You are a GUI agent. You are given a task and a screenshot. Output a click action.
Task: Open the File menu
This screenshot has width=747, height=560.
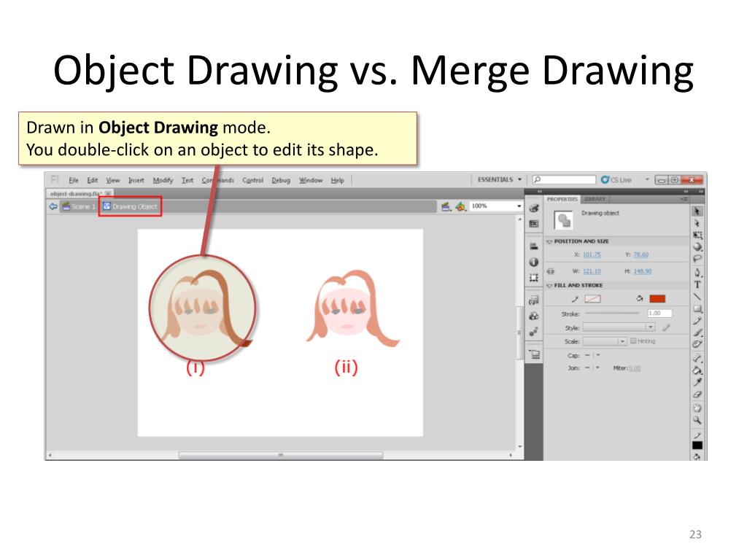click(x=74, y=180)
